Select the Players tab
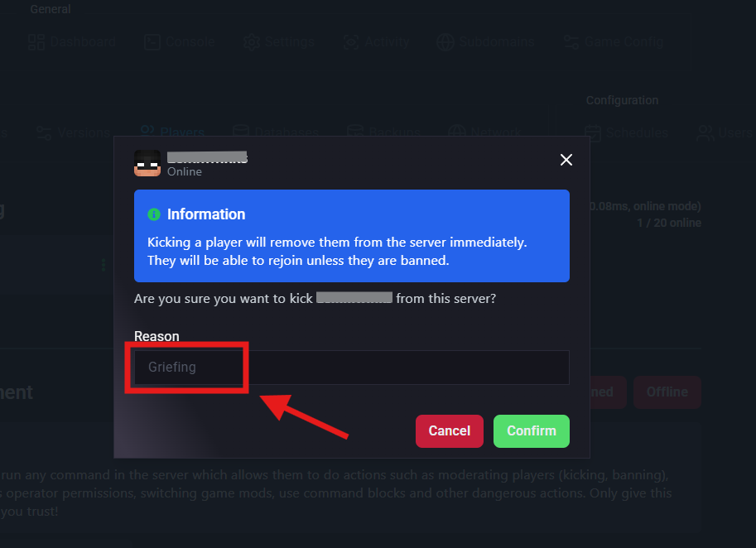 [x=172, y=131]
